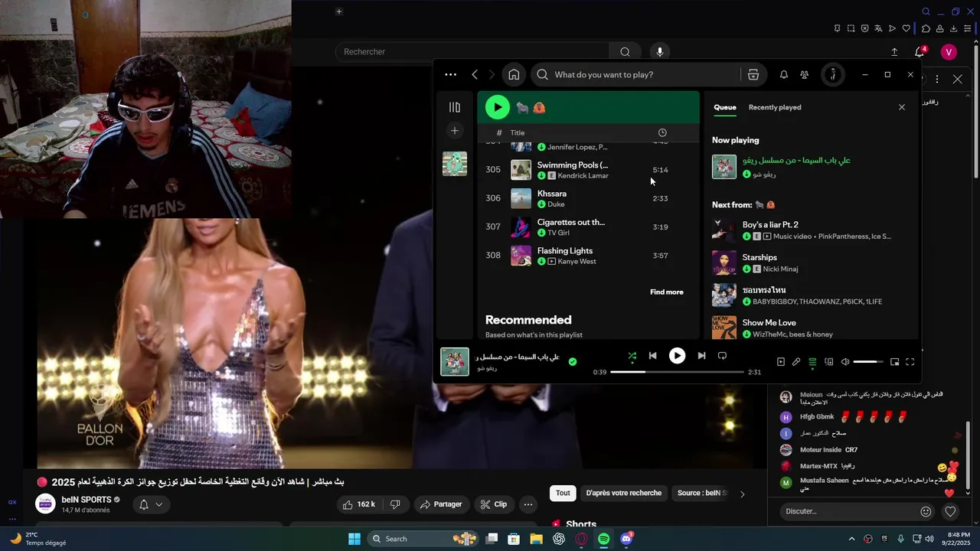Click the duration clock column header
The width and height of the screenshot is (980, 551).
coord(662,132)
